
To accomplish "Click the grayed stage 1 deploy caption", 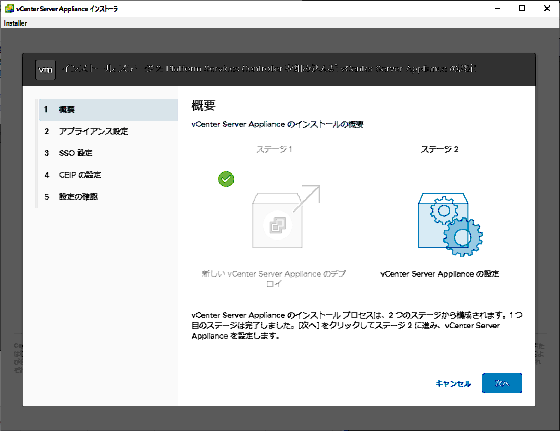I will 274,279.
